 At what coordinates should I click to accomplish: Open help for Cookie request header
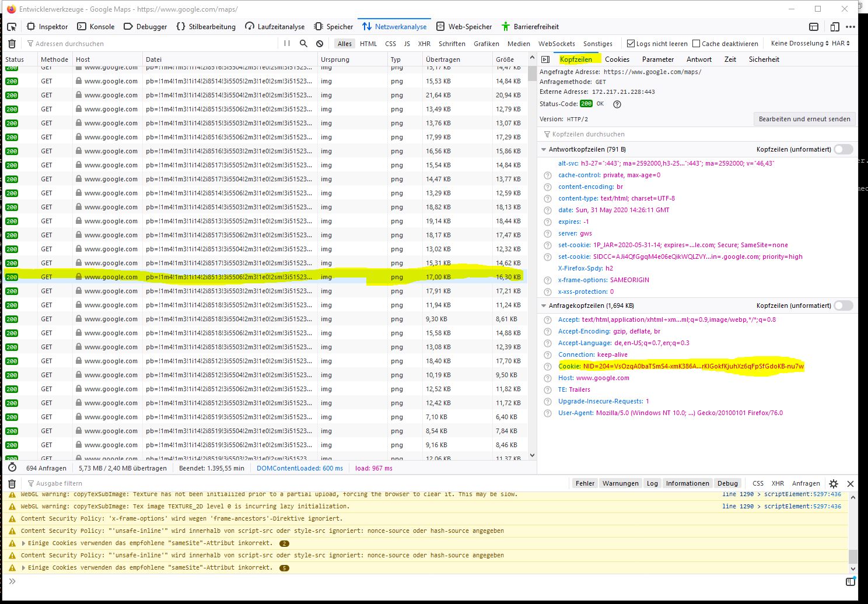pos(547,367)
